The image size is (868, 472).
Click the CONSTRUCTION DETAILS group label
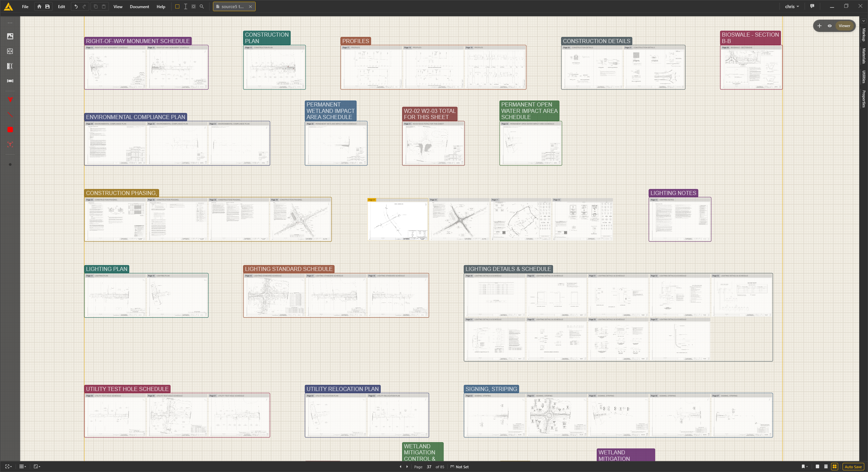(596, 41)
